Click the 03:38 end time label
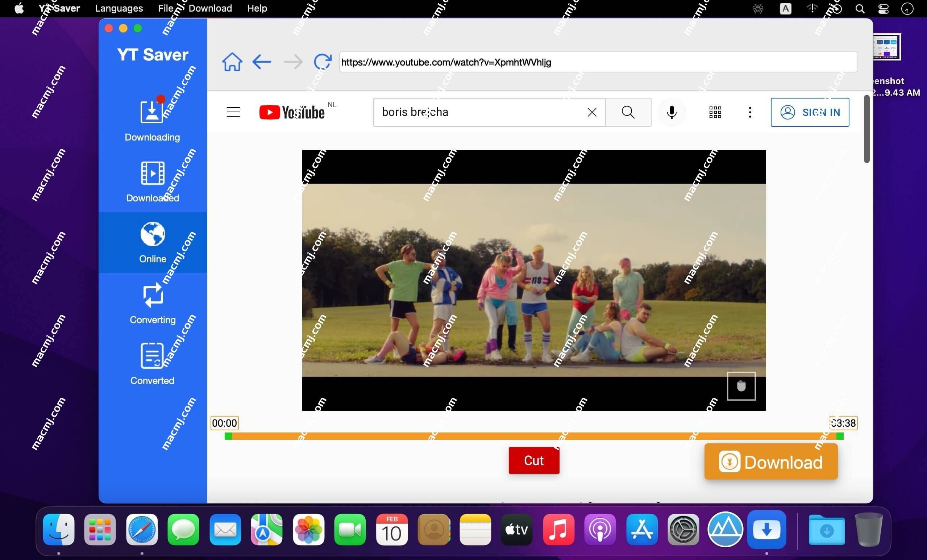Screen dimensions: 927x560 pyautogui.click(x=843, y=423)
